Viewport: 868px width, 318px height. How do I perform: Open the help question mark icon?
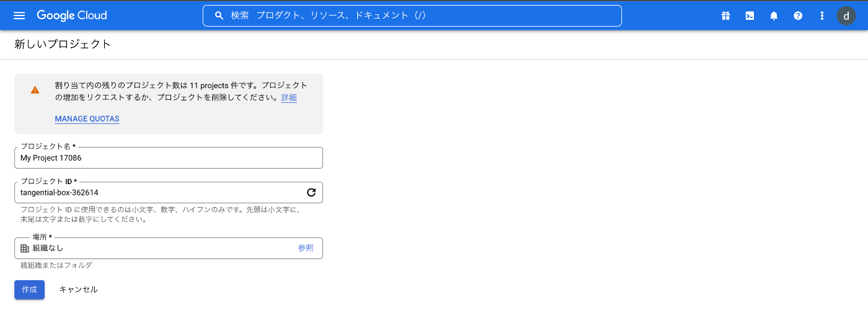tap(798, 15)
